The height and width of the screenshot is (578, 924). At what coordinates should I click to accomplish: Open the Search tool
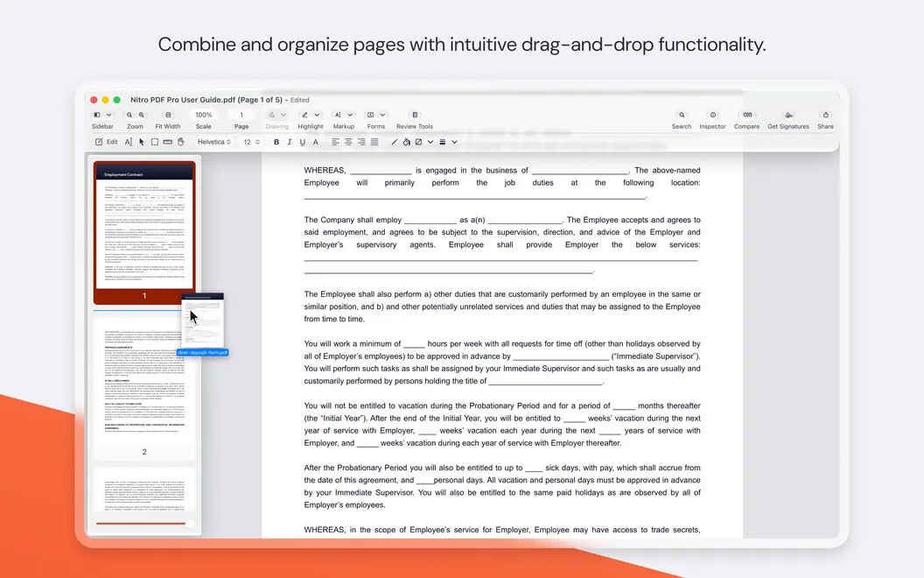pos(682,115)
